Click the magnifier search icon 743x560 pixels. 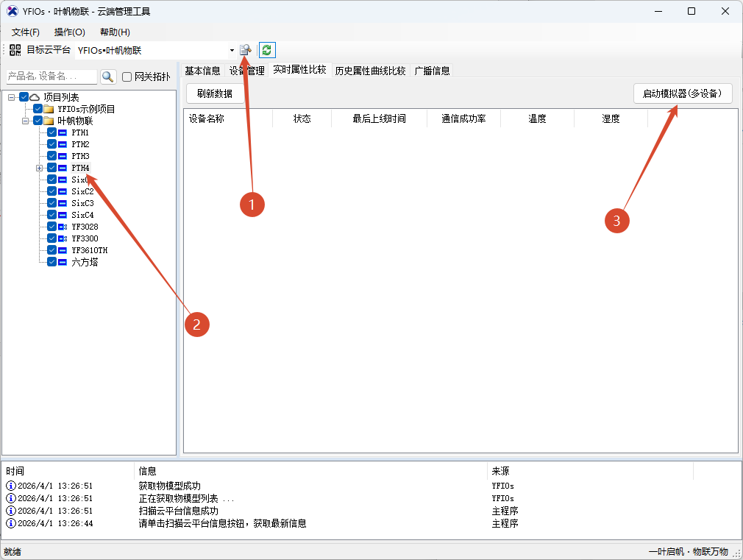(x=108, y=77)
